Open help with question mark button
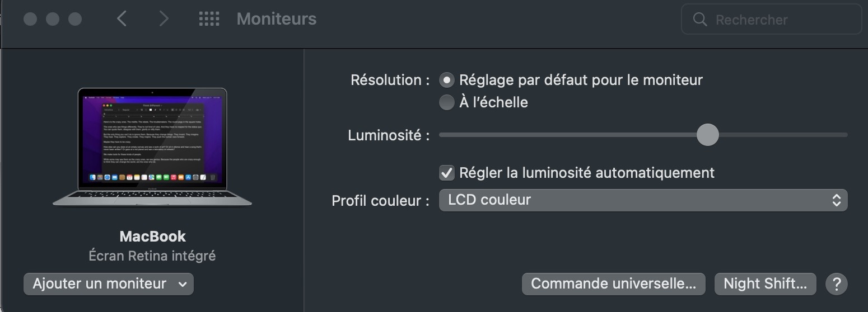868x312 pixels. tap(836, 284)
